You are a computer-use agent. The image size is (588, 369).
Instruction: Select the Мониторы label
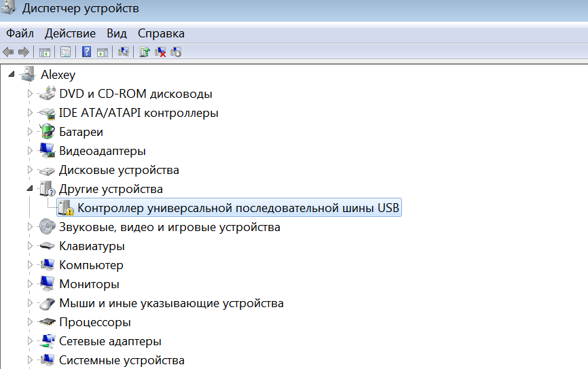point(89,284)
